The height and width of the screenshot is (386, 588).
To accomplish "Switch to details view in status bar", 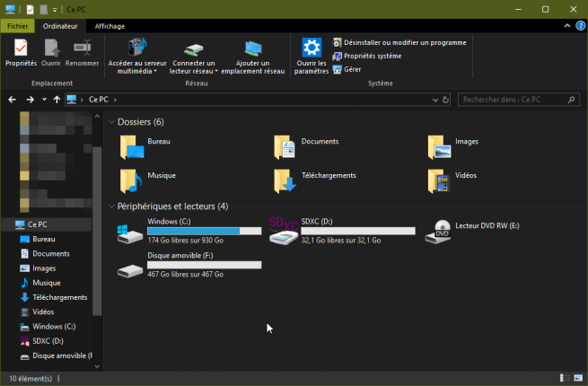I will pyautogui.click(x=564, y=379).
